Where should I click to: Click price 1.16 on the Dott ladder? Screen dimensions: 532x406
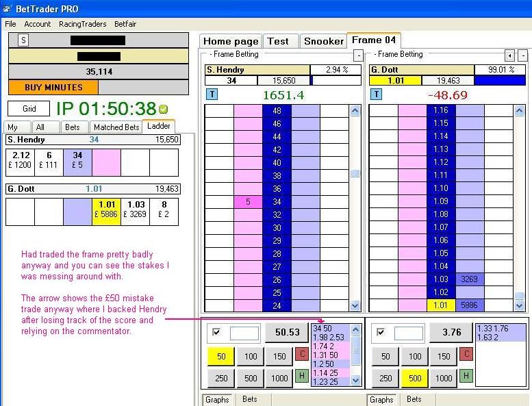[441, 111]
